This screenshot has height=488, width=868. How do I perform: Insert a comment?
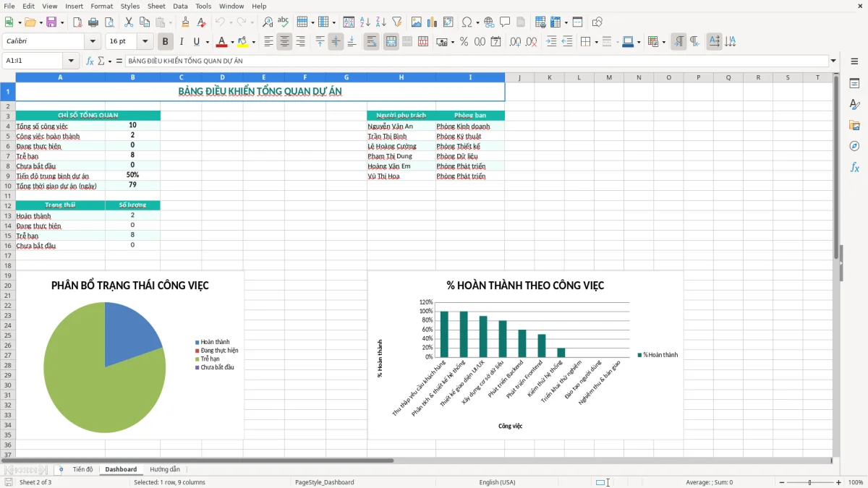point(505,22)
